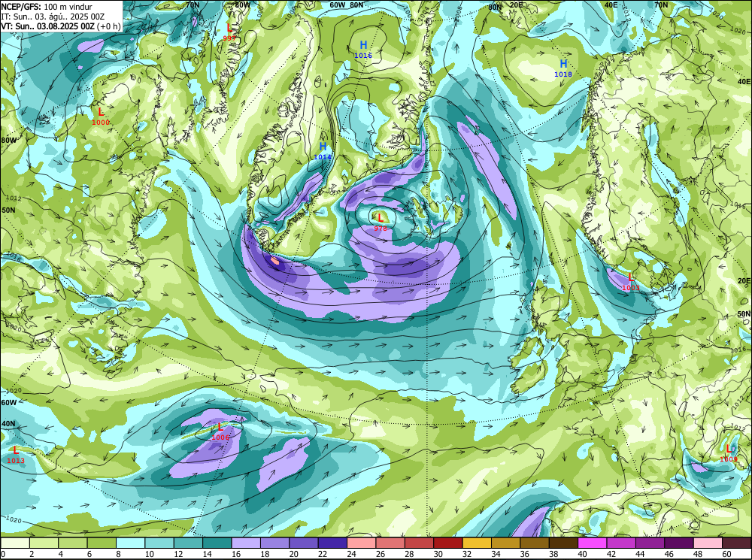Click the 40E label on the right edge
Image resolution: width=752 pixels, height=560 pixels.
744,81
